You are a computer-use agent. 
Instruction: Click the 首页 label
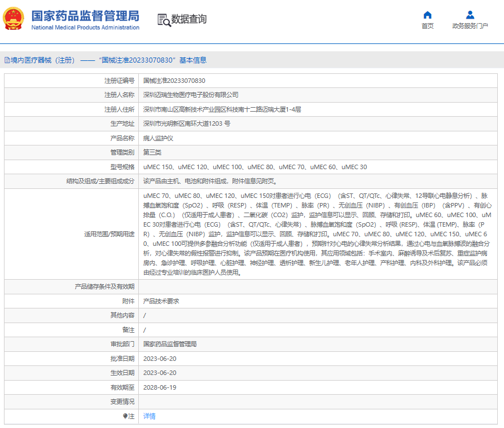tap(427, 26)
